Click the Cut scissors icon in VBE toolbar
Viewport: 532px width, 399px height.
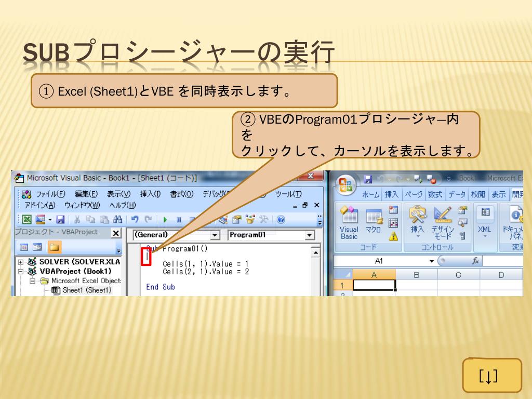pos(77,220)
